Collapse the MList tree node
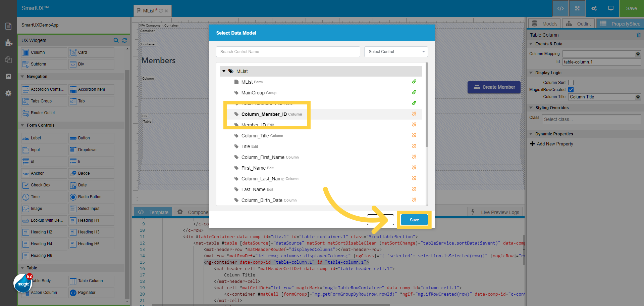Image resolution: width=644 pixels, height=306 pixels. [x=224, y=71]
